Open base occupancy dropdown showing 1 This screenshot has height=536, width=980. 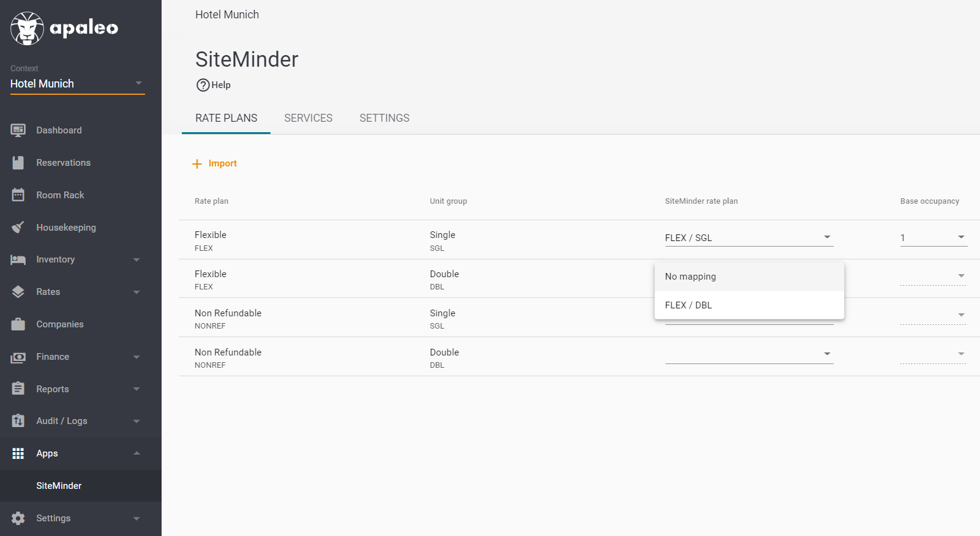933,237
